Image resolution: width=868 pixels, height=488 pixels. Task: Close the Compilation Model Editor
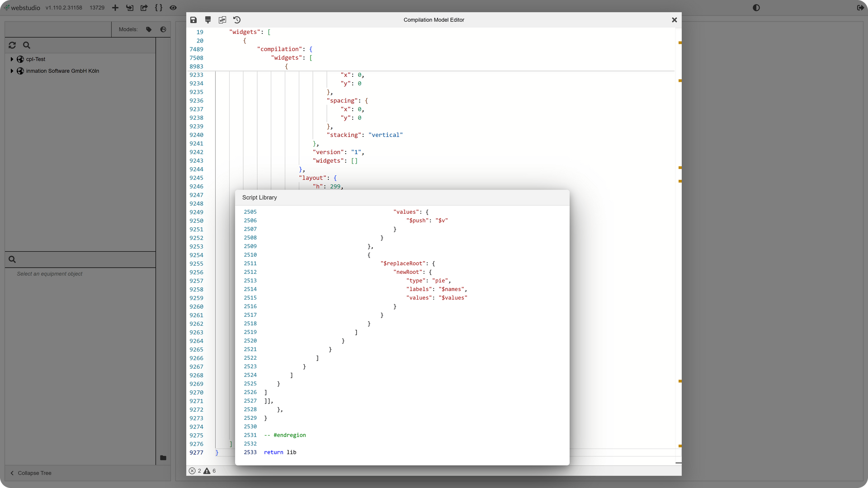click(675, 20)
